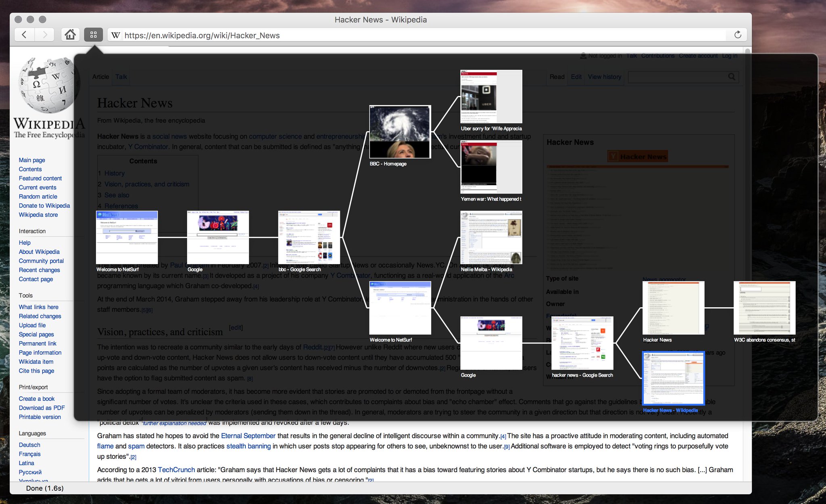This screenshot has height=504, width=826.
Task: Open the Download as PDF link
Action: point(42,408)
